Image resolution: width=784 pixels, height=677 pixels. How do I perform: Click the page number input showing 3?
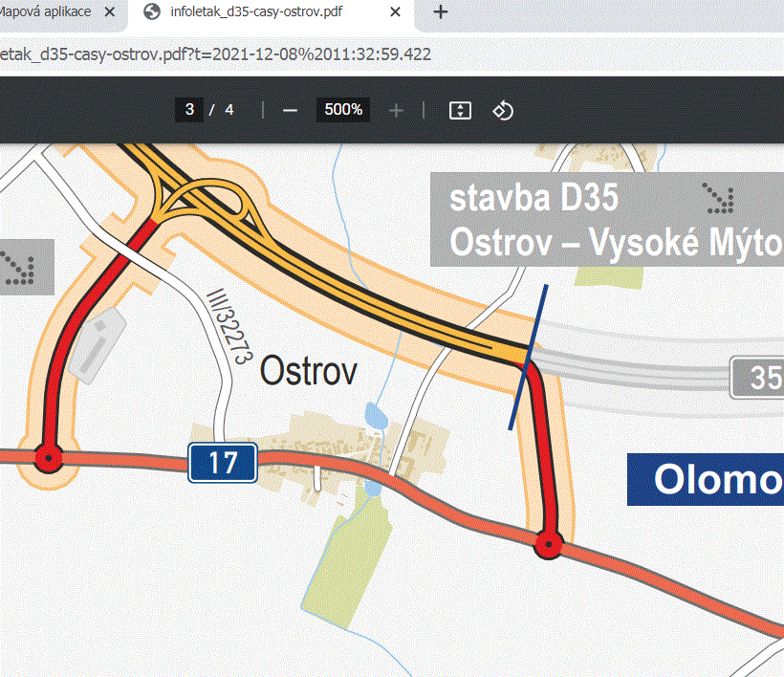(x=189, y=109)
